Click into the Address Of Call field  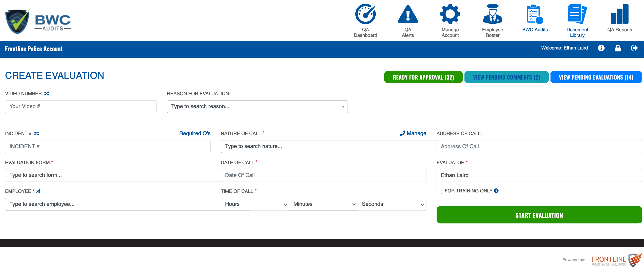point(539,146)
